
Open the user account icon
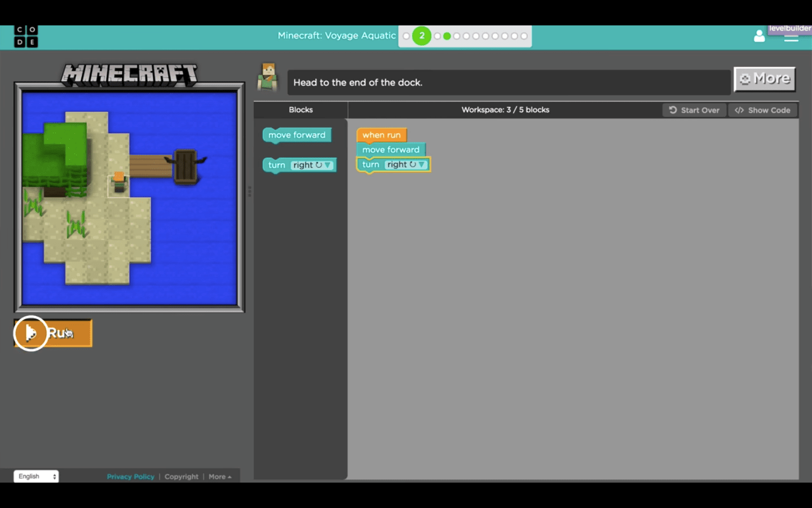click(760, 36)
